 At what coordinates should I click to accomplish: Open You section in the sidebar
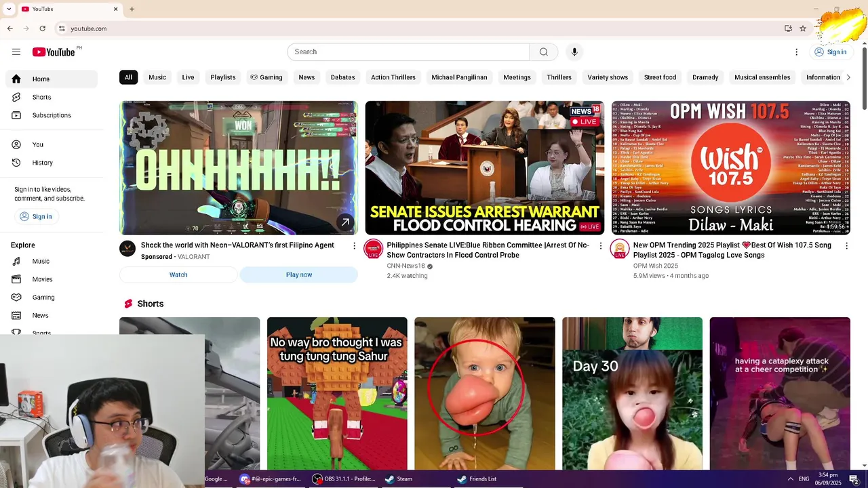tap(52, 144)
